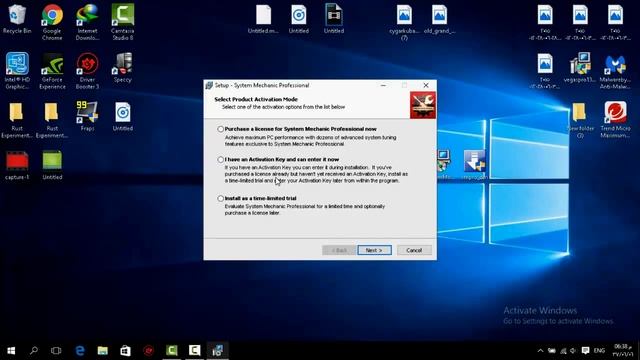Launch Microsoft Edge from taskbar
Image resolution: width=640 pixels, height=360 pixels.
(80, 351)
